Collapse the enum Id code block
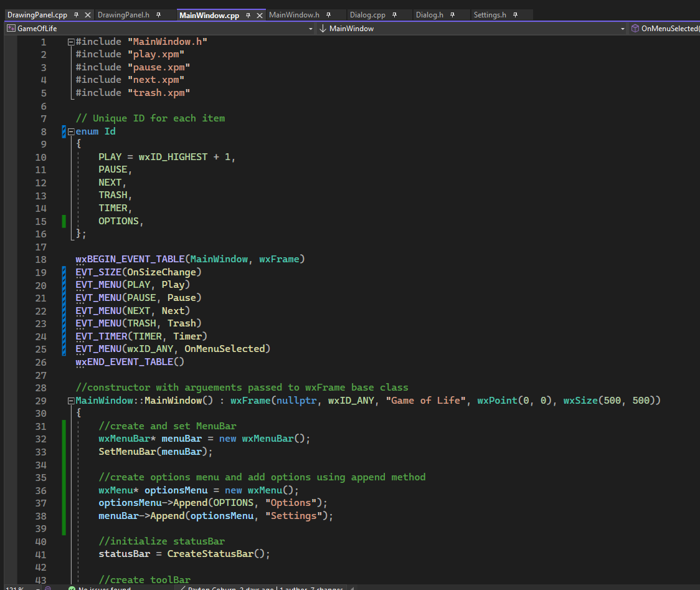This screenshot has width=700, height=590. [x=71, y=131]
